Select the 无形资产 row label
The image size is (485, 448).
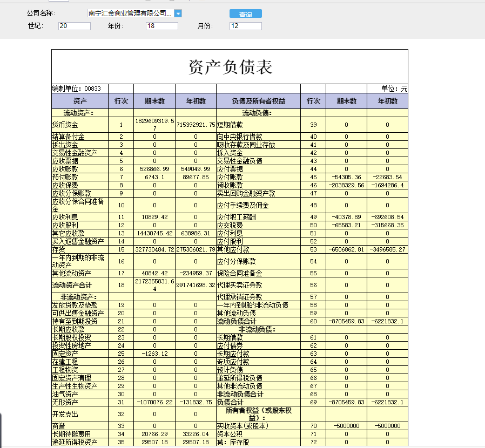pyautogui.click(x=65, y=402)
